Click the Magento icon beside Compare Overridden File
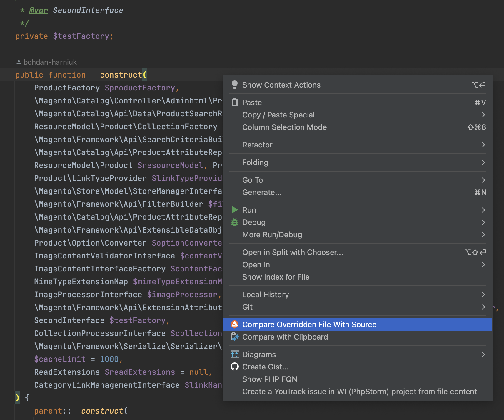The image size is (504, 420). [x=234, y=324]
